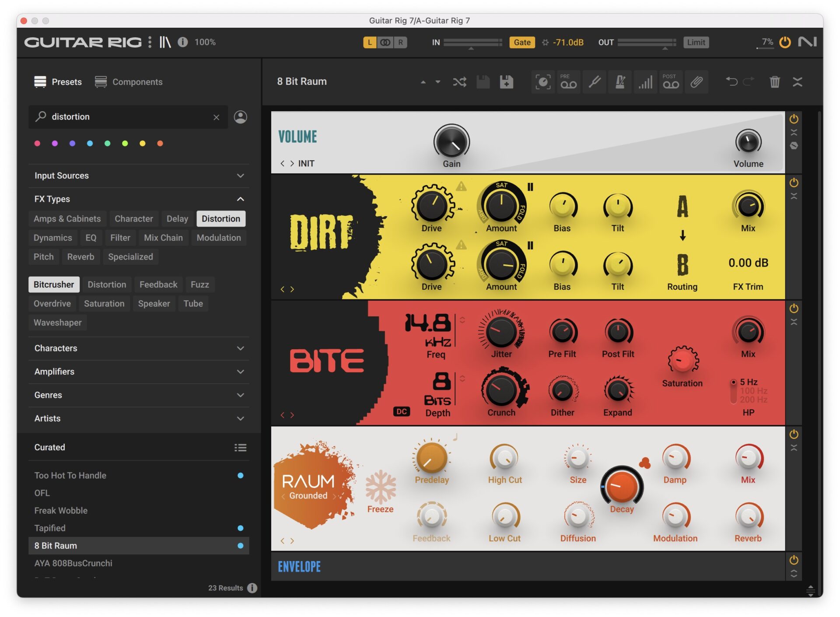Collapse the FX Types section

pos(139,199)
